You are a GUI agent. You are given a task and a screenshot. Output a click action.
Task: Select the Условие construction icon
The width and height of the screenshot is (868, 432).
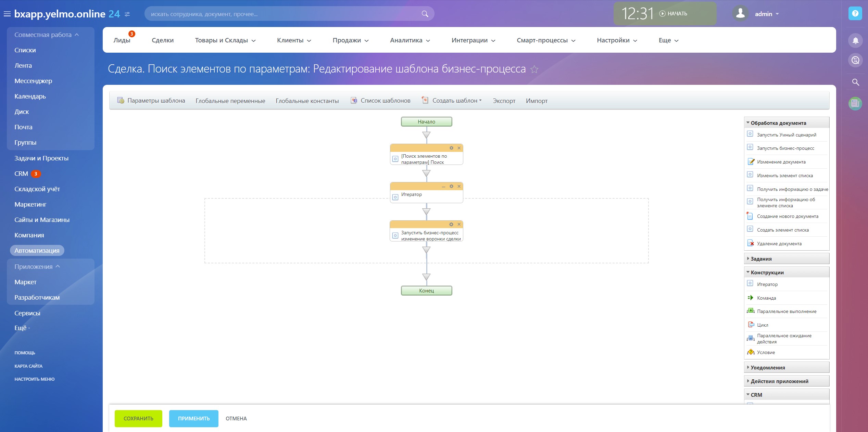(x=751, y=352)
